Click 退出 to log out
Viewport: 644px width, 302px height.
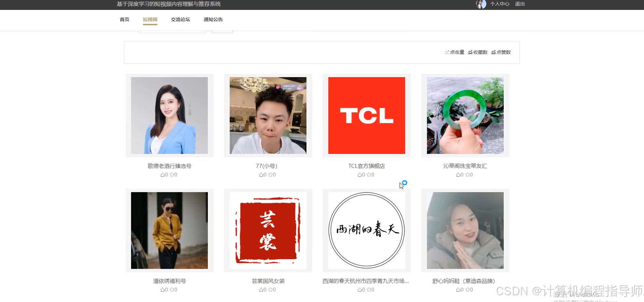[520, 4]
